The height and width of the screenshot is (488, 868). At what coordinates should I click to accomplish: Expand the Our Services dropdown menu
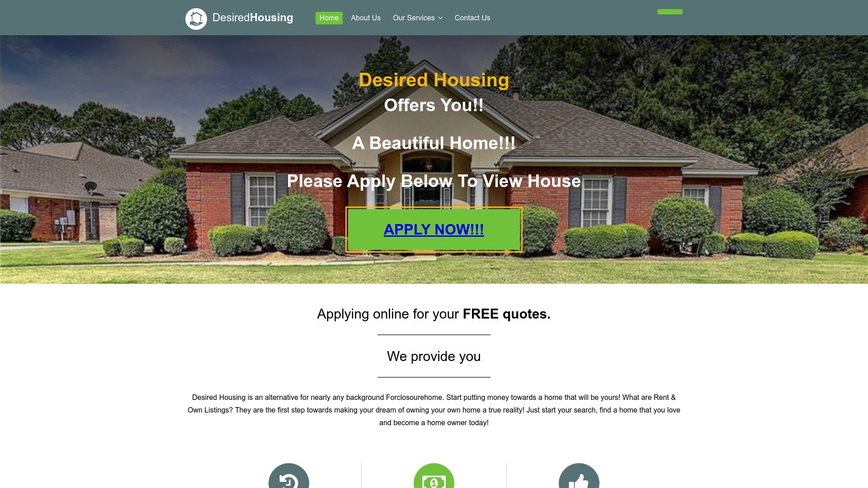point(417,18)
